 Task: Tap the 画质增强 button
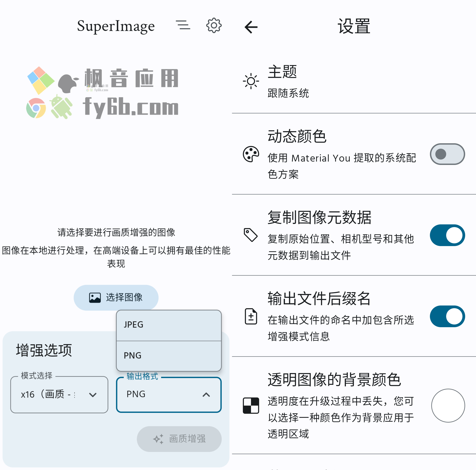179,439
